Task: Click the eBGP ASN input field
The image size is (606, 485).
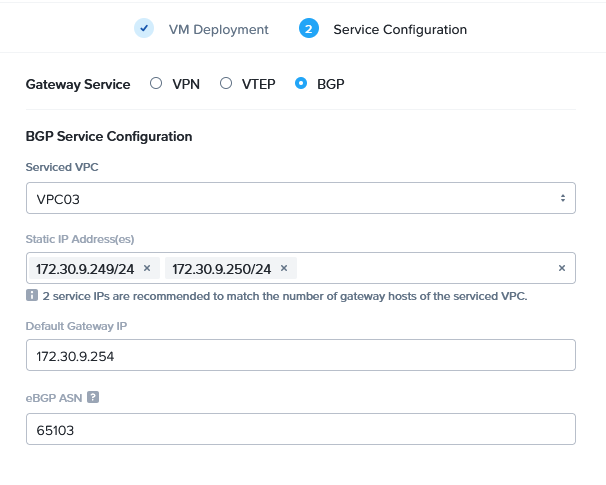Action: click(300, 429)
